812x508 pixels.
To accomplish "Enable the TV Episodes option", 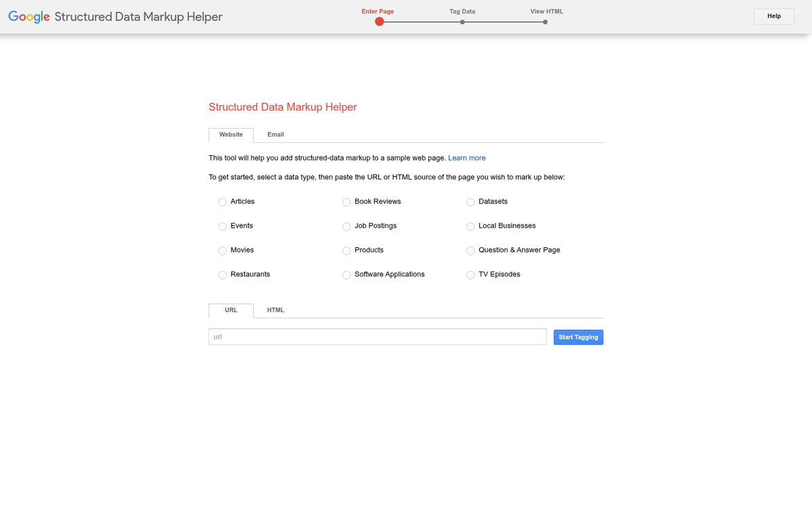I will [470, 275].
